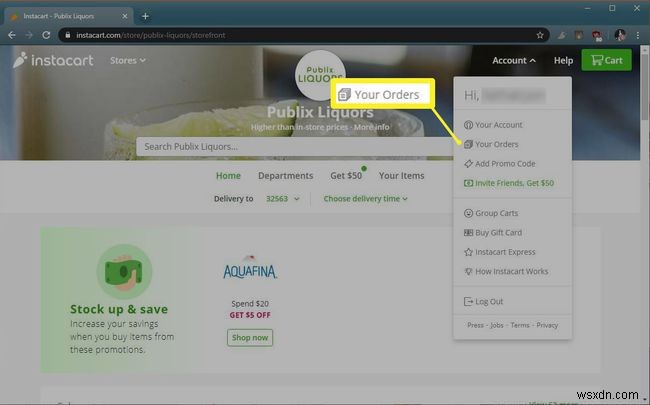
Task: Click the Log Out door icon
Action: coord(468,301)
